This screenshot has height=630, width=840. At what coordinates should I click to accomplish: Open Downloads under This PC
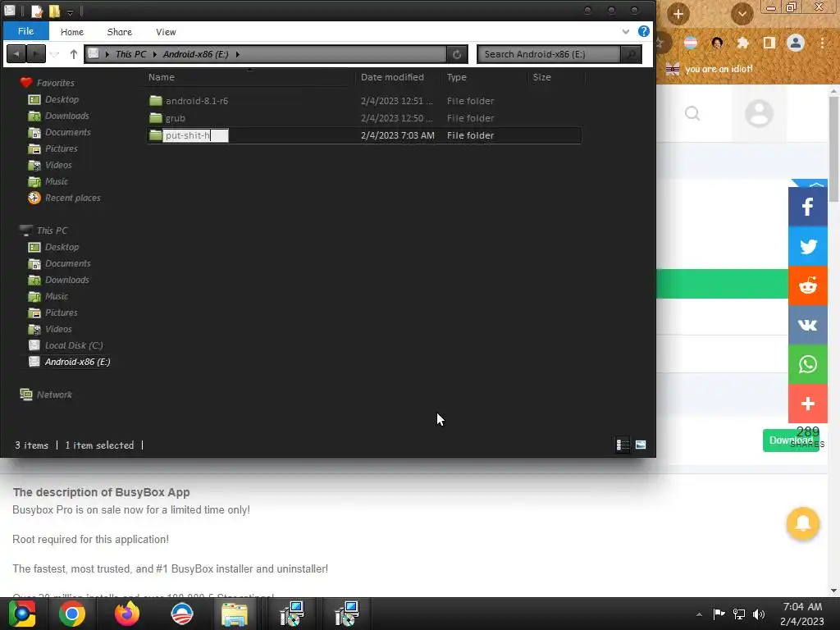(67, 281)
